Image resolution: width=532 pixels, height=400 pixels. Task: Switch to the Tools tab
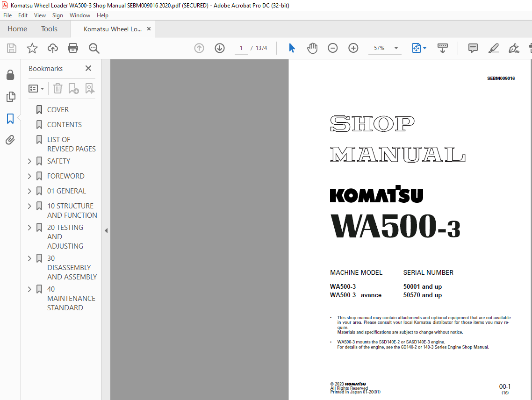click(49, 29)
